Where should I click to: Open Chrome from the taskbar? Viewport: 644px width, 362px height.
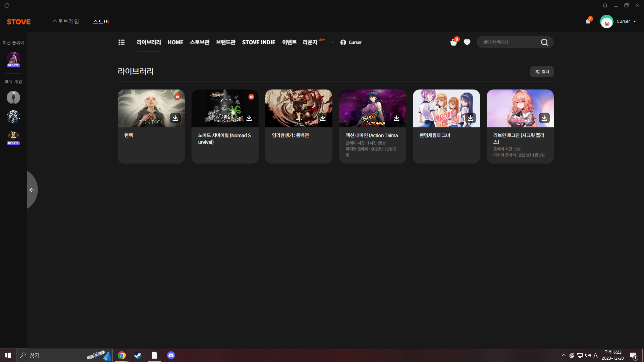pos(122,355)
